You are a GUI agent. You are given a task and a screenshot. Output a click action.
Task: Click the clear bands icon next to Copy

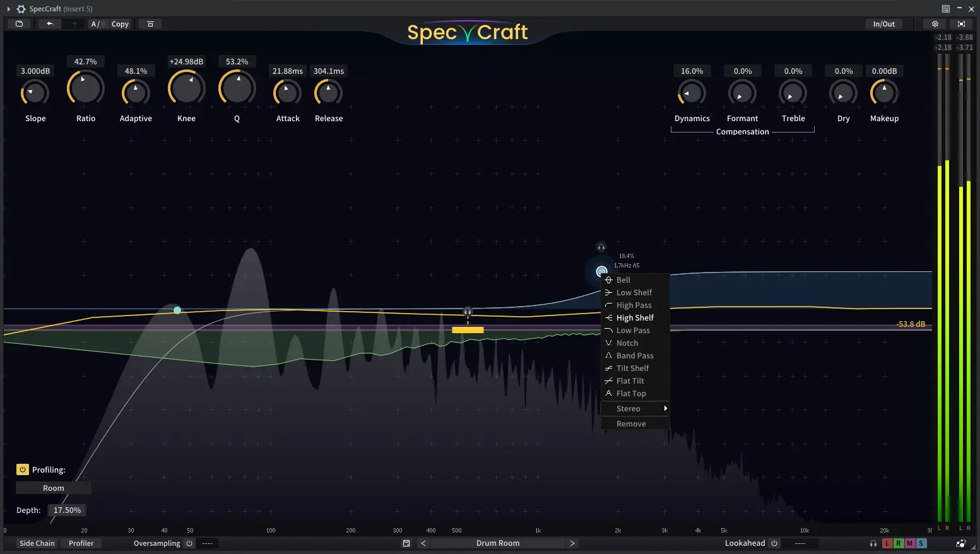pyautogui.click(x=150, y=23)
